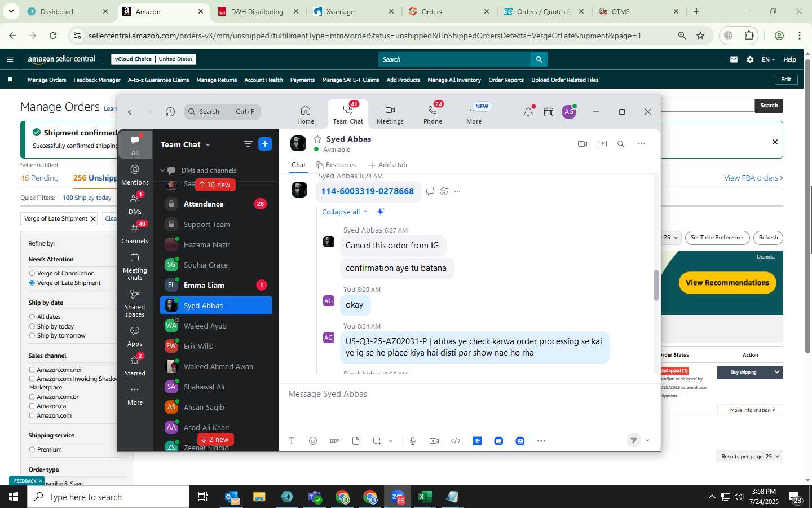This screenshot has height=508, width=812.
Task: Open Zoom history clock icon
Action: (170, 112)
